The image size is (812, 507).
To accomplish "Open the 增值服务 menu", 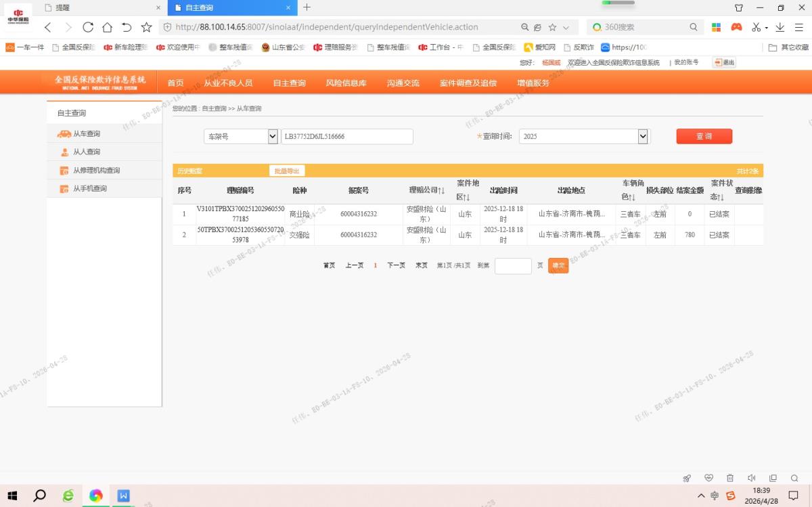I will click(533, 83).
